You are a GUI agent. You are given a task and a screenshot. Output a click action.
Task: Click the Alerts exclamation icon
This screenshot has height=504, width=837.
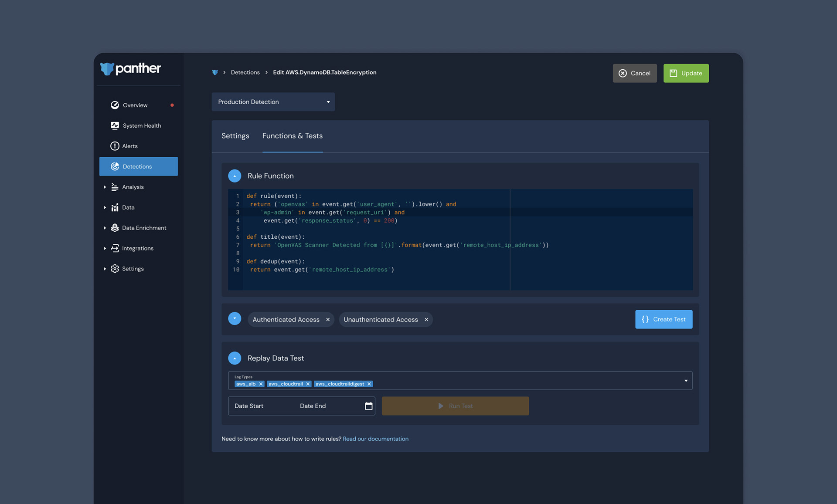tap(115, 146)
